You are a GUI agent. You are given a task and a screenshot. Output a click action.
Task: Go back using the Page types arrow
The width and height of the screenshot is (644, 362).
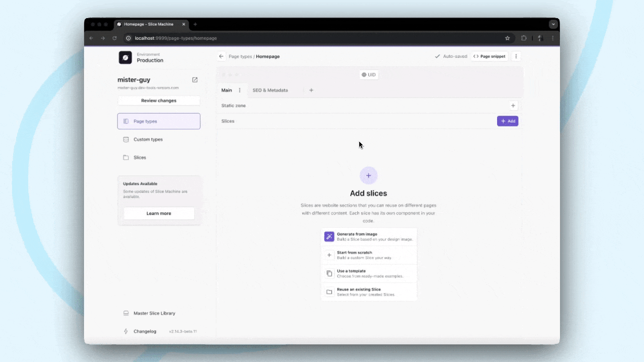(221, 56)
